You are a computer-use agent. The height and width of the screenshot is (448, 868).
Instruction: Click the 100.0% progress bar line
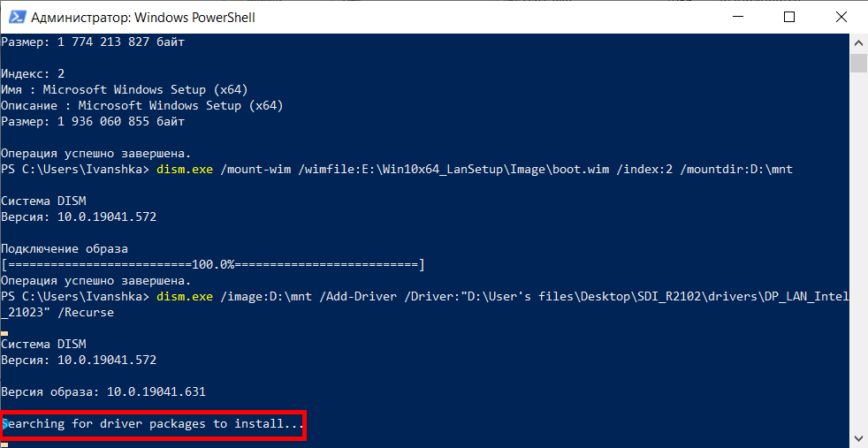click(x=213, y=265)
